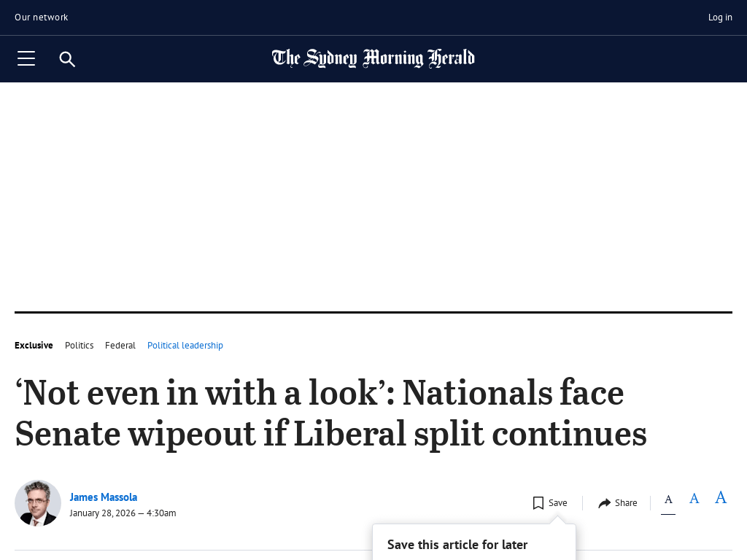Open the Federal section link
Image resolution: width=747 pixels, height=560 pixels.
(x=120, y=346)
